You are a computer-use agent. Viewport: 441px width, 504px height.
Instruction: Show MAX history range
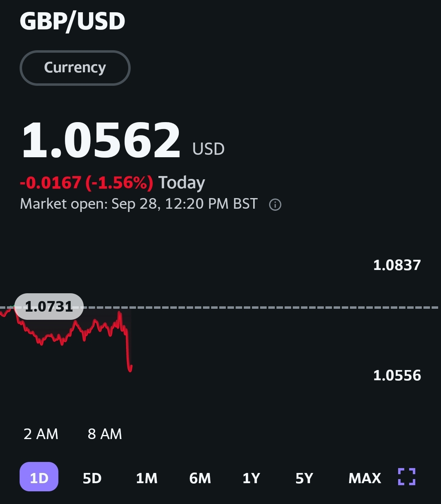click(x=365, y=478)
